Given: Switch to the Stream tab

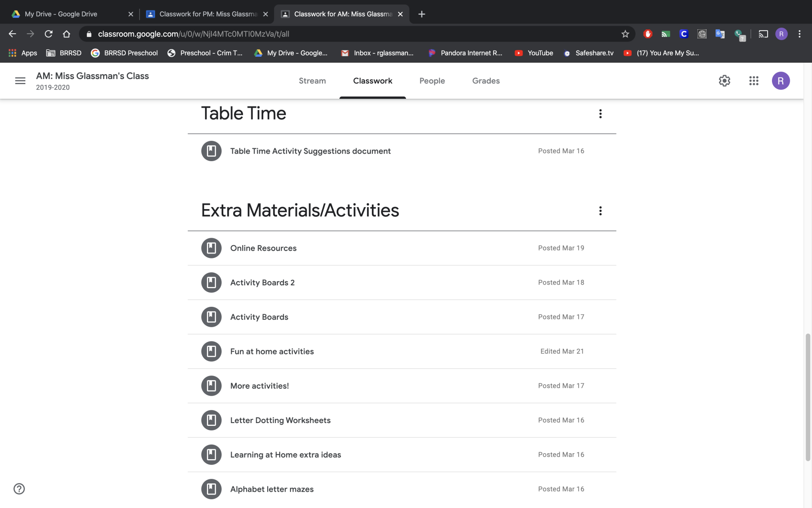Looking at the screenshot, I should tap(312, 81).
